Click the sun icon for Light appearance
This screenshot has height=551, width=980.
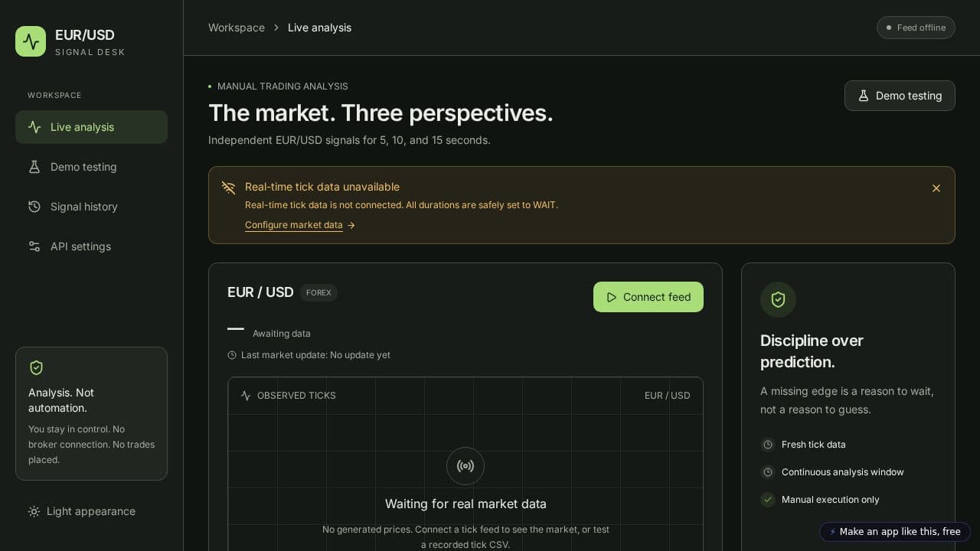pos(34,511)
